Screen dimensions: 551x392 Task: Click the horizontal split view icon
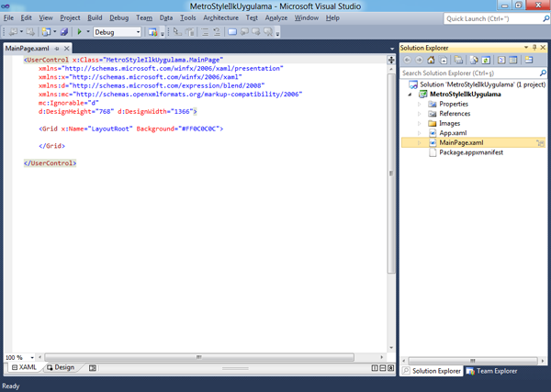(x=383, y=368)
